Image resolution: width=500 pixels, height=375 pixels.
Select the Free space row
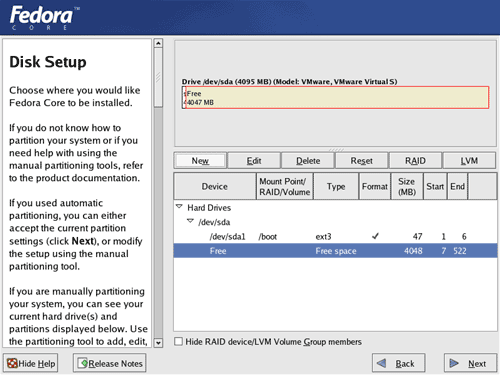coord(335,251)
